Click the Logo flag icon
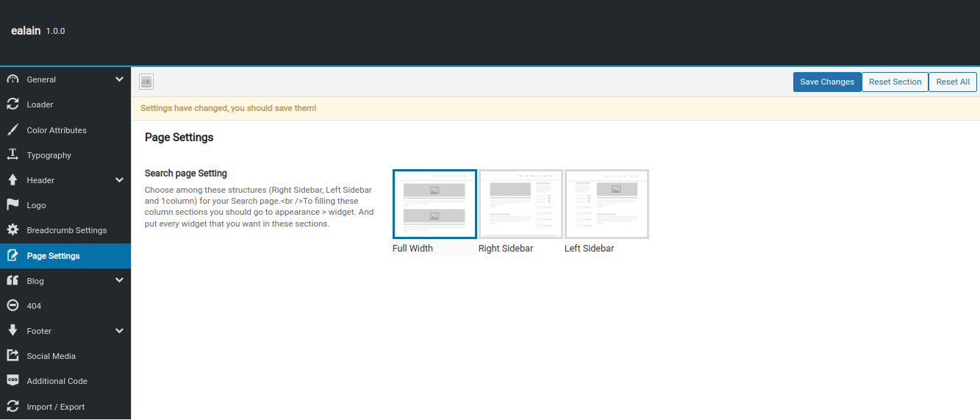 (x=12, y=205)
